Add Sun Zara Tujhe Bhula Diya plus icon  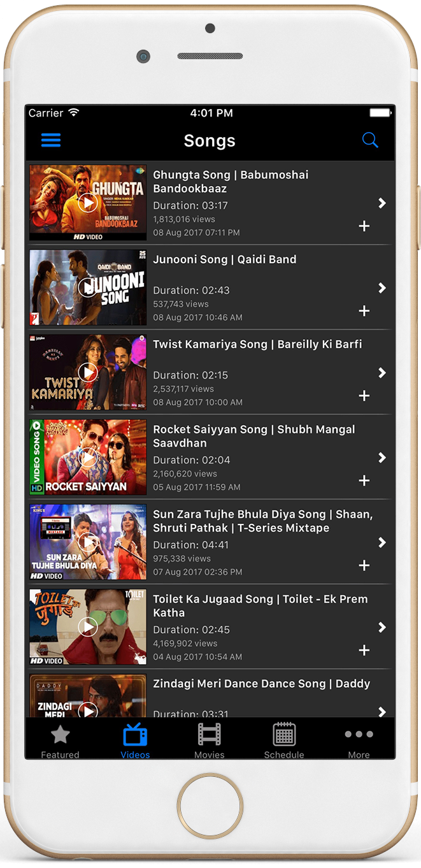coord(364,565)
